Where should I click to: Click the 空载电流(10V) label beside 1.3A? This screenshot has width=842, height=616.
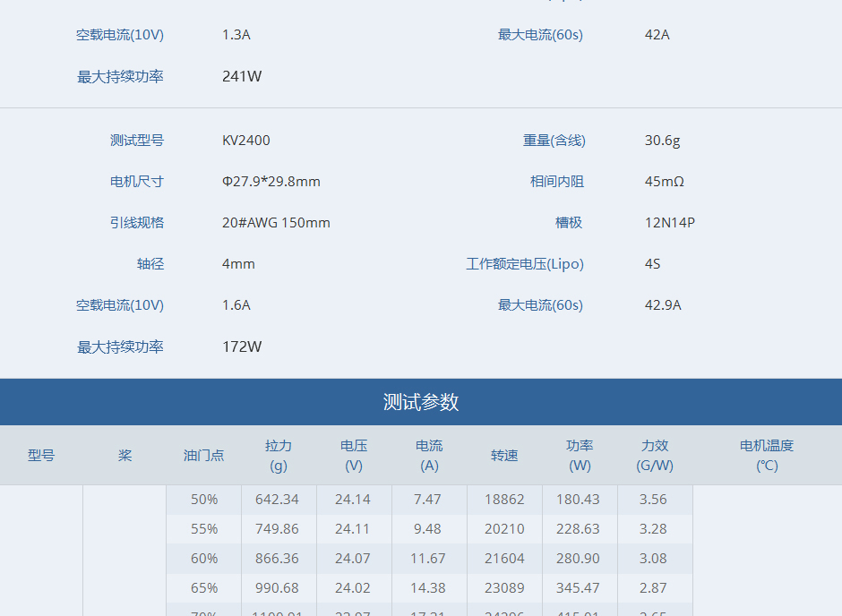[120, 35]
